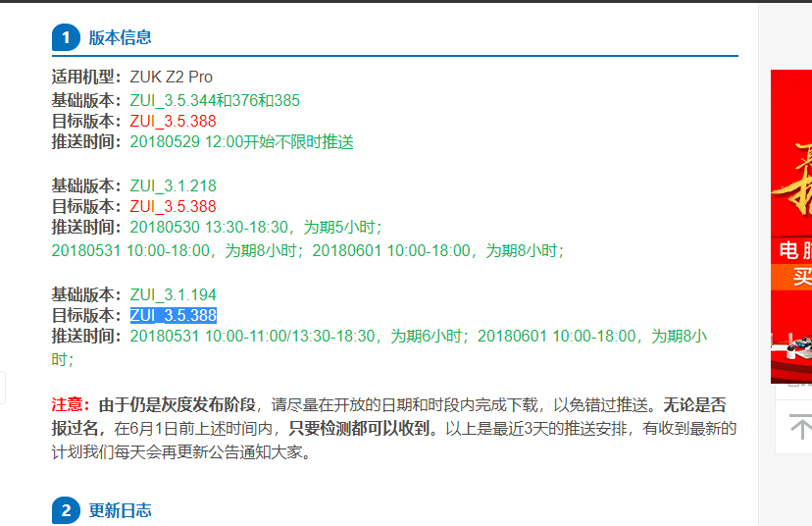The height and width of the screenshot is (526, 812).
Task: Click the back-to-top arrow icon
Action: click(800, 428)
